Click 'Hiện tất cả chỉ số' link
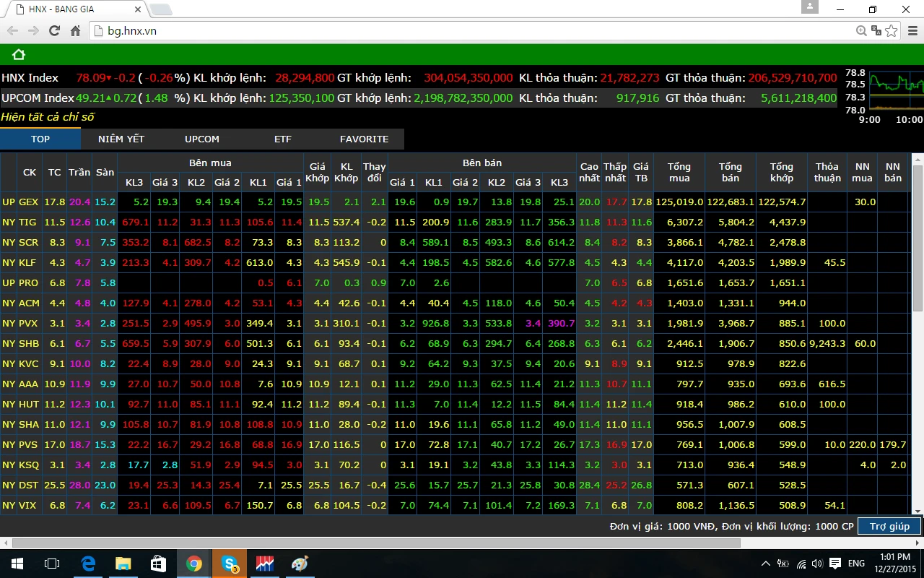 click(48, 117)
